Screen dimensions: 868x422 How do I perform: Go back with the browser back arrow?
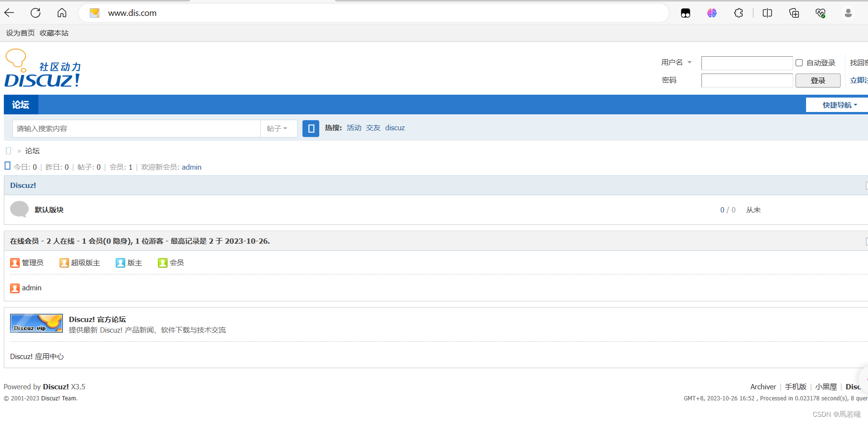pos(9,13)
